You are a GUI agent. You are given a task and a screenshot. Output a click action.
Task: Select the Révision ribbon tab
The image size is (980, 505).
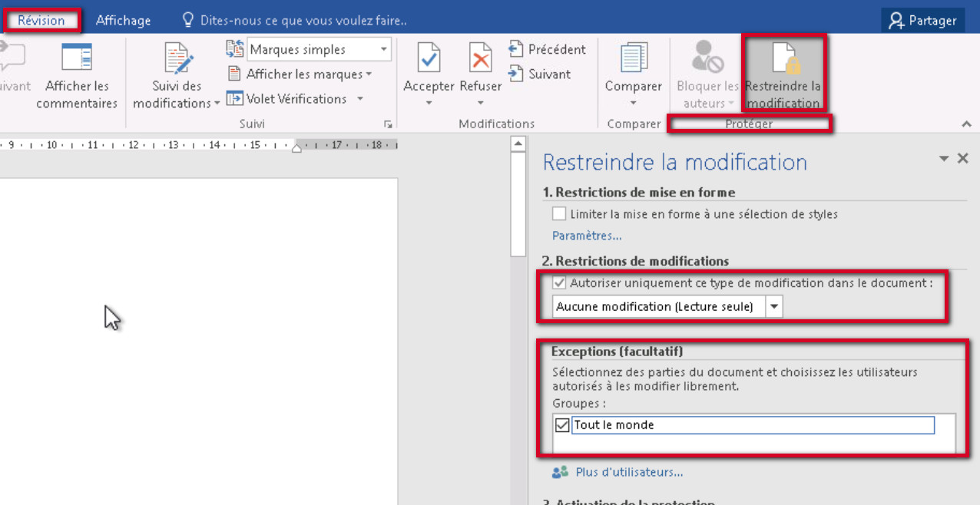pyautogui.click(x=41, y=21)
